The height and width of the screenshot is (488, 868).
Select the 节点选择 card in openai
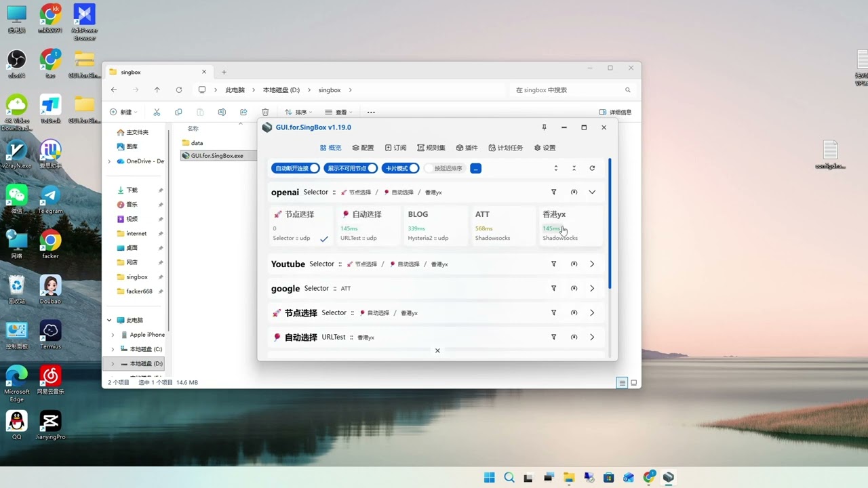tap(301, 225)
